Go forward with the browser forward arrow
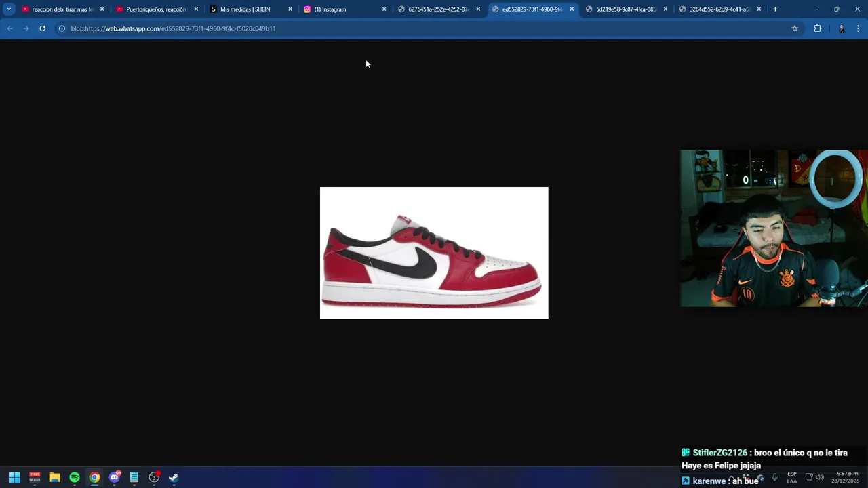The height and width of the screenshot is (488, 868). (26, 28)
